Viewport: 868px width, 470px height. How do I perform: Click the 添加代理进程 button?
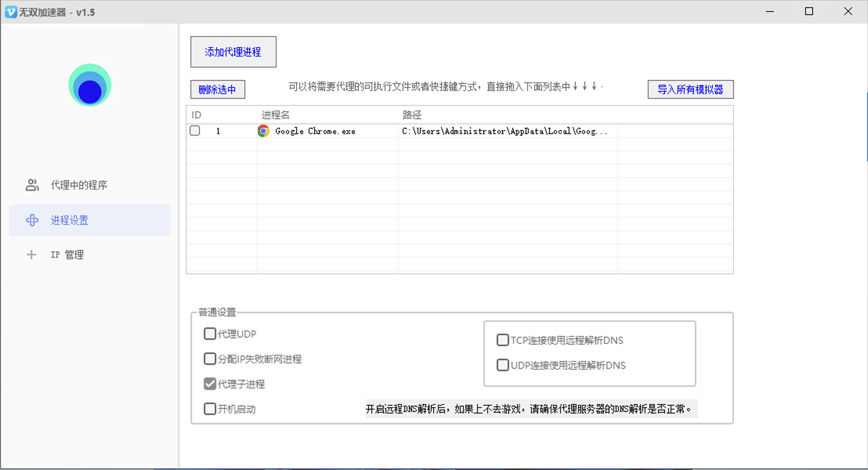point(233,51)
